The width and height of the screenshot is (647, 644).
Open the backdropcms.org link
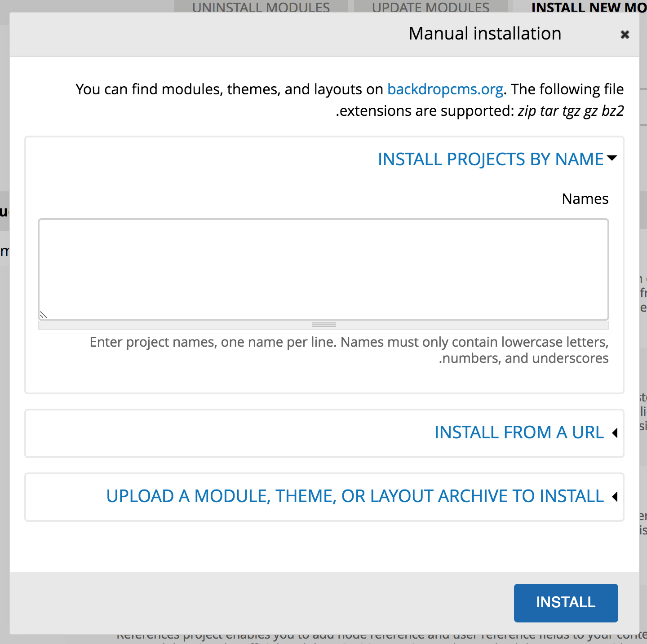(x=445, y=89)
